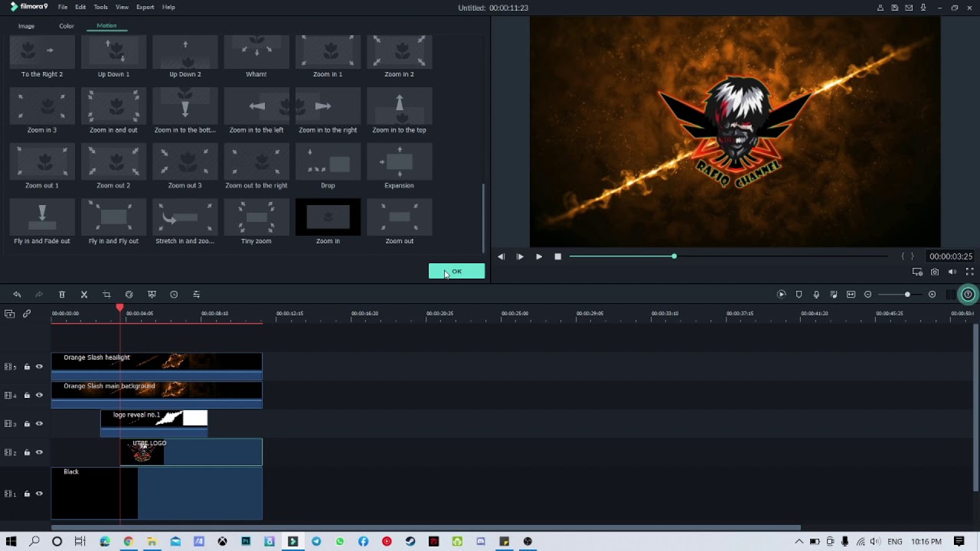Open the Tools menu
Screen dimensions: 980x551
[x=100, y=8]
